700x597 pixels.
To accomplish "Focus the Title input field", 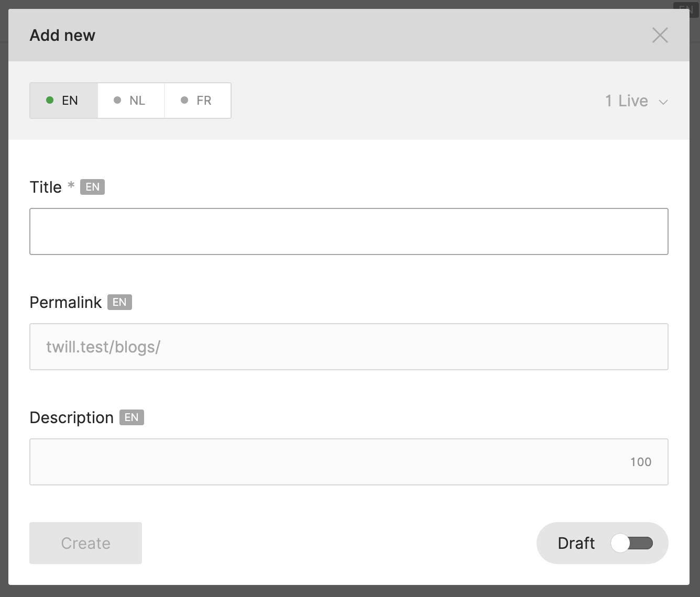I will tap(349, 231).
